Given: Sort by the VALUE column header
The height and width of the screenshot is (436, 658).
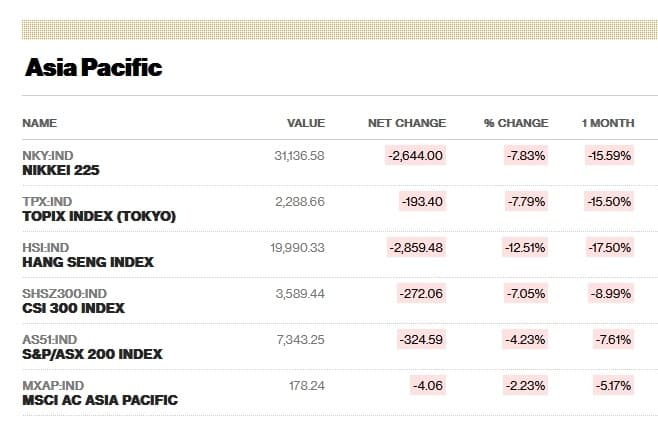Looking at the screenshot, I should [306, 123].
